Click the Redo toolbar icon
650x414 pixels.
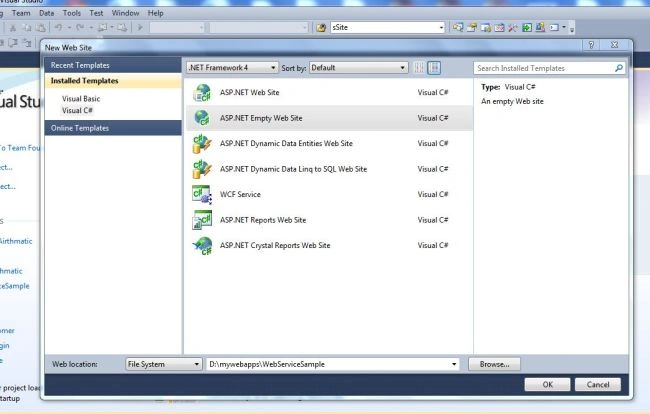(x=80, y=27)
